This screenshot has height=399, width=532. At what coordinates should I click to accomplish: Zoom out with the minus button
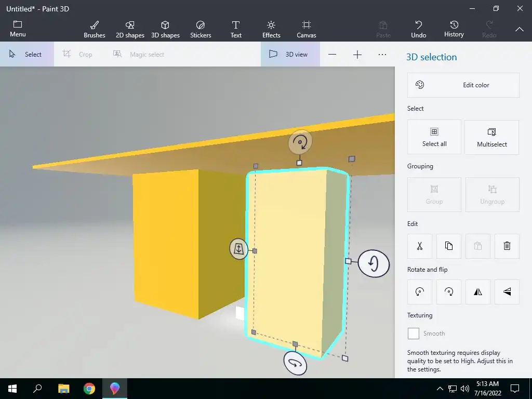[x=332, y=54]
